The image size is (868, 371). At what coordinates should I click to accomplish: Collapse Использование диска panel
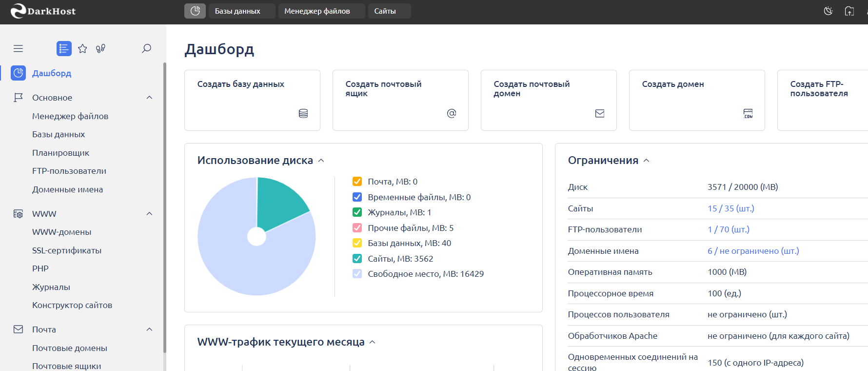pos(321,161)
